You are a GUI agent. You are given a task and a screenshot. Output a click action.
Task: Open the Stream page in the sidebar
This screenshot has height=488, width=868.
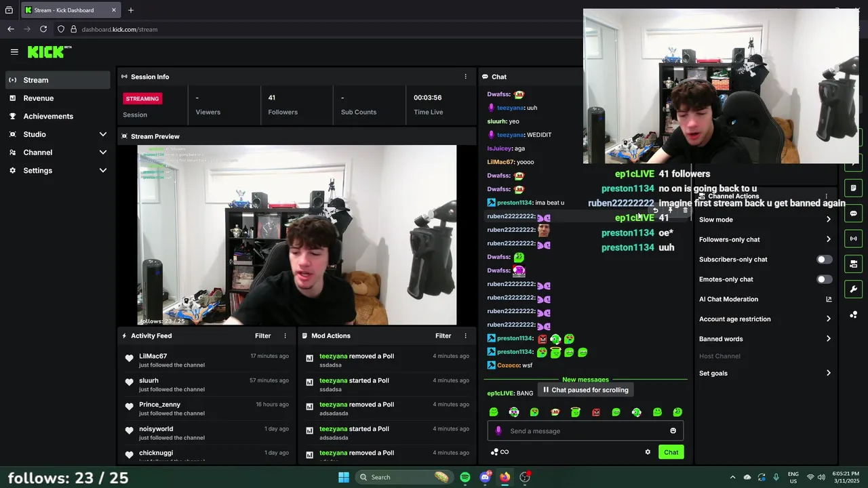point(57,80)
